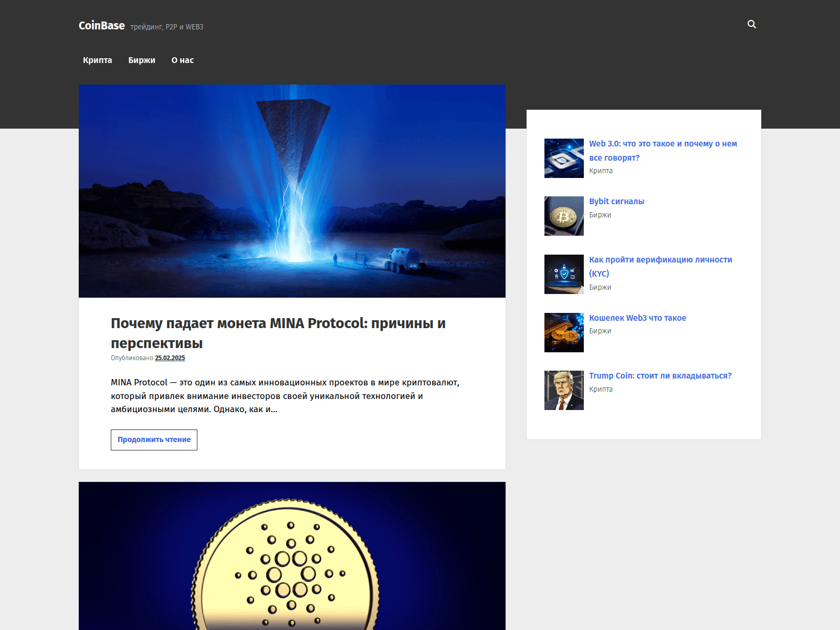840x630 pixels.
Task: Open Кошелек Web3 gold coins thumbnail
Action: click(x=564, y=332)
